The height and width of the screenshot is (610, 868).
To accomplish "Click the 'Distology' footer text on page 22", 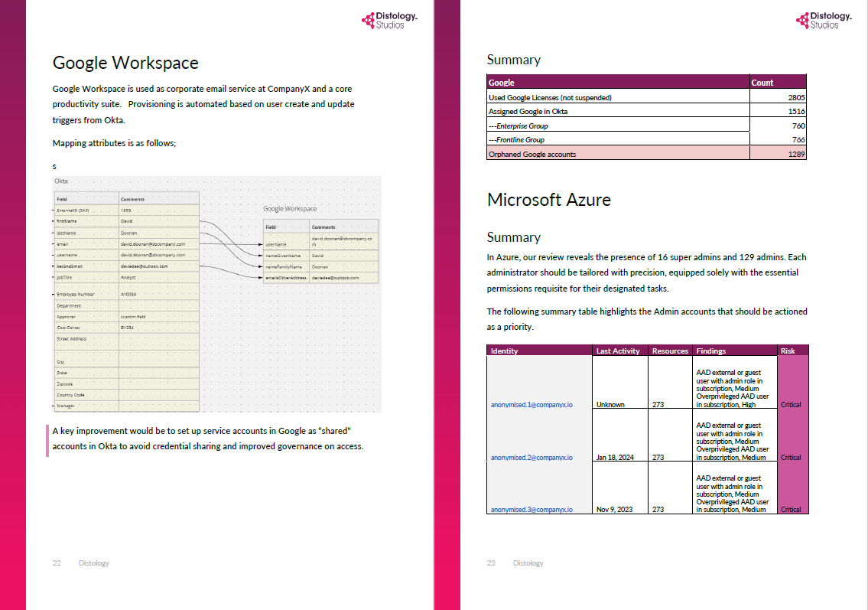I will coord(93,563).
